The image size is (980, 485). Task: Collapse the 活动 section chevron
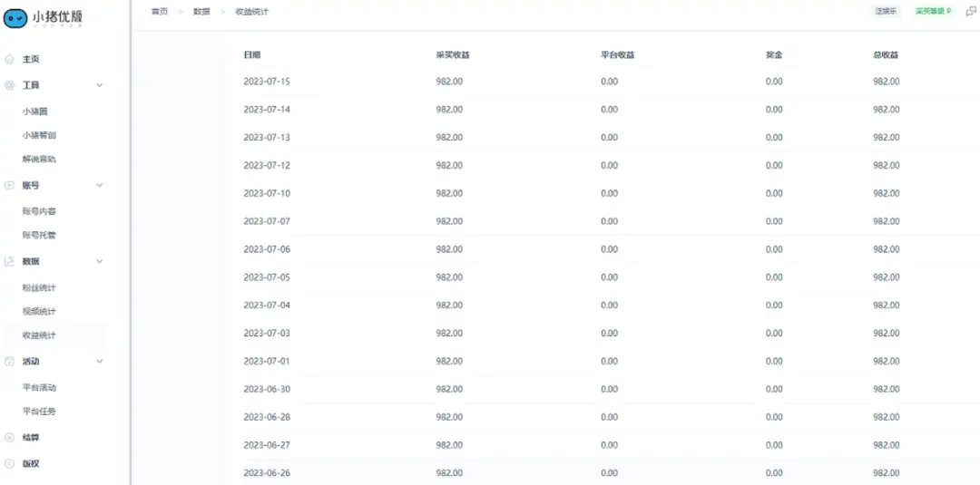click(100, 361)
